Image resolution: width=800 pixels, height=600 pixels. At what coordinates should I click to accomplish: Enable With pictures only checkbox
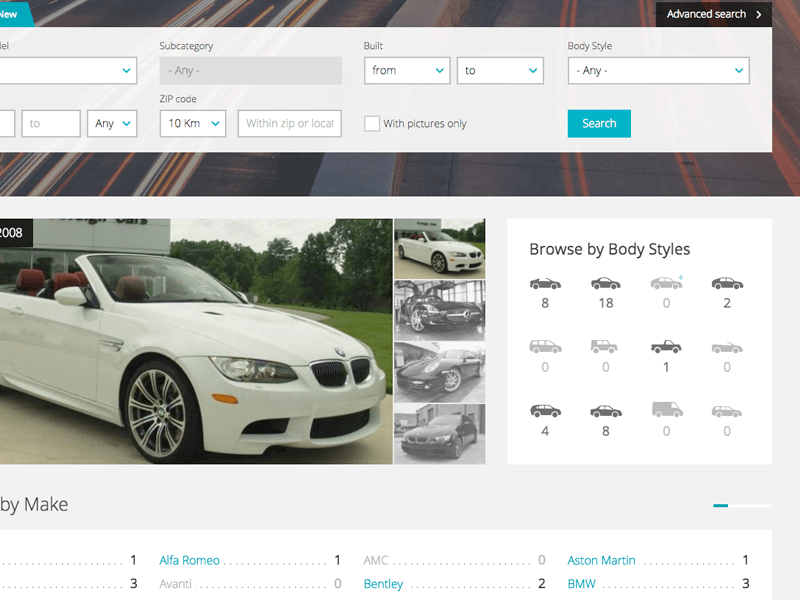coord(372,123)
